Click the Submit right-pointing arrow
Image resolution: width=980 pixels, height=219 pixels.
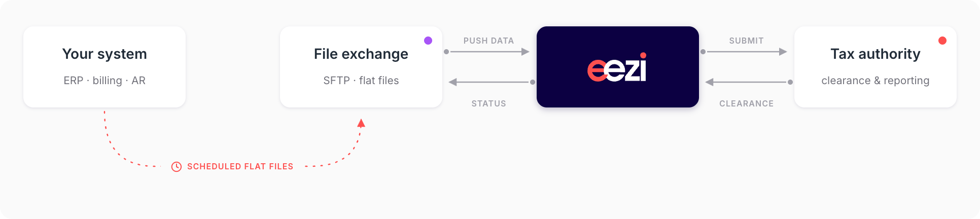(744, 52)
